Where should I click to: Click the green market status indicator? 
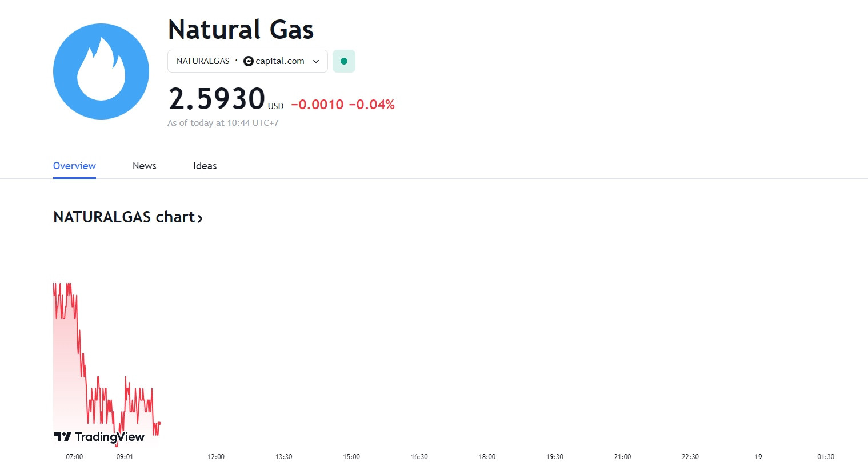344,61
